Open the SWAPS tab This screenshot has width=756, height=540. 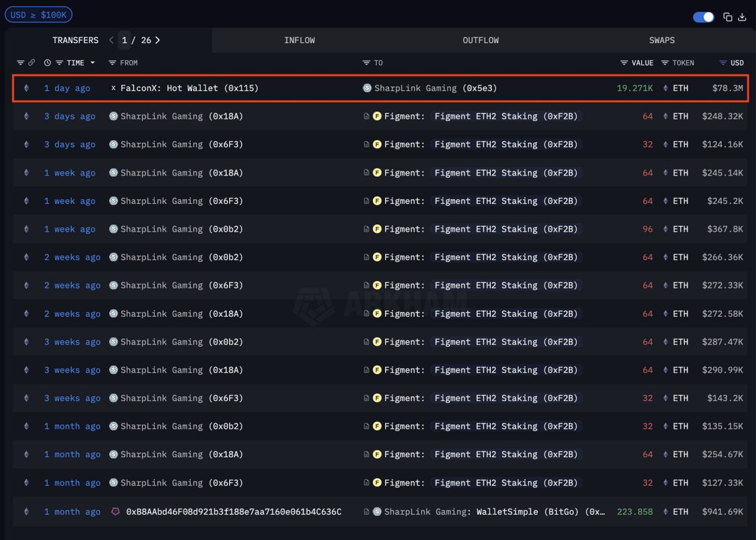pyautogui.click(x=661, y=40)
